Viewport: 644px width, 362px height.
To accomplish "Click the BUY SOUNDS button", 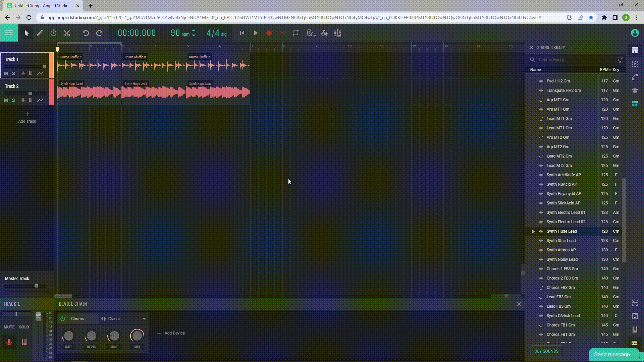I will click(546, 351).
